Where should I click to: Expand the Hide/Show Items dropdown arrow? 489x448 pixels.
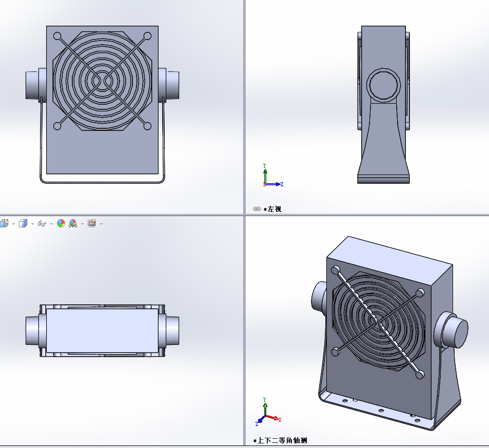tap(51, 224)
